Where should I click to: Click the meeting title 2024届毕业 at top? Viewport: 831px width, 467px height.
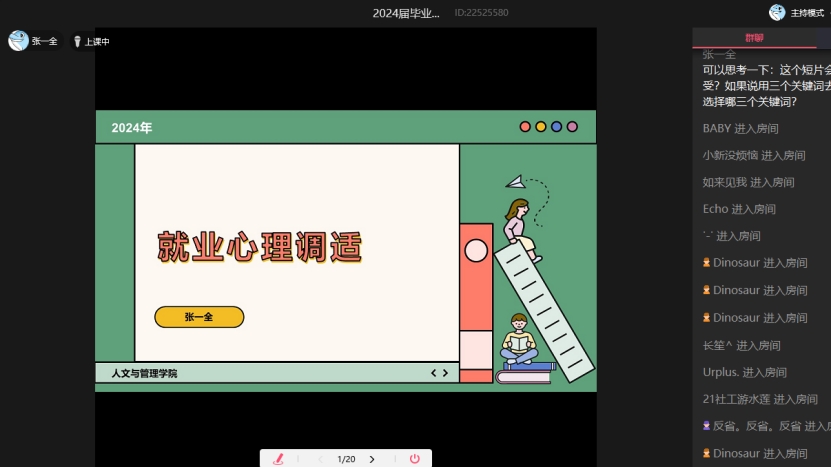tap(405, 13)
